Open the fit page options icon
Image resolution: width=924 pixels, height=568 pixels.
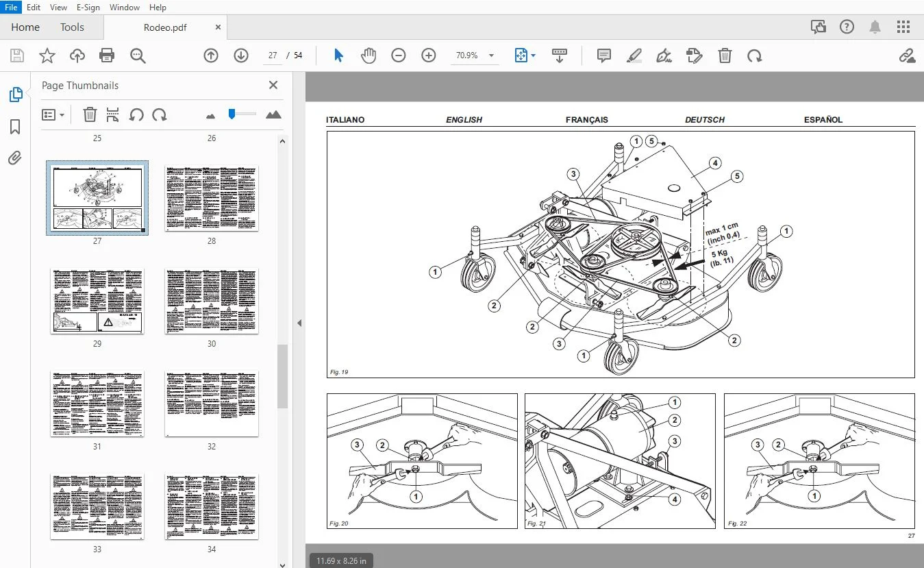(525, 55)
